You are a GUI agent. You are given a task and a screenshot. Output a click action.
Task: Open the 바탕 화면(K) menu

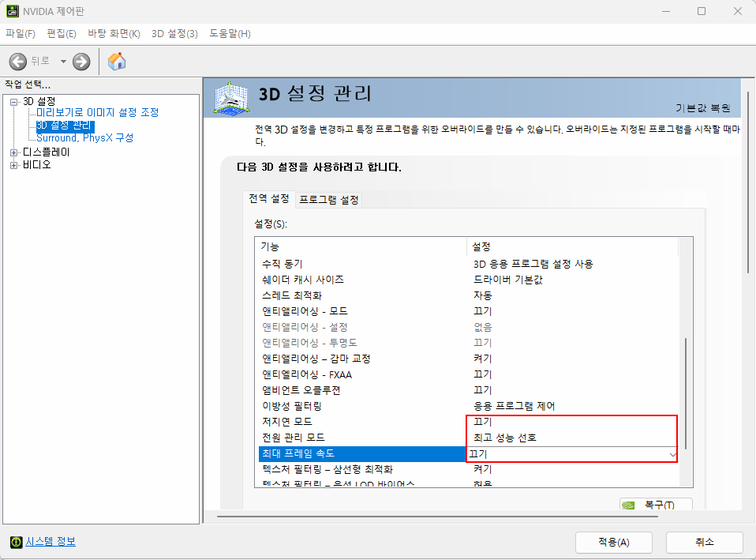[x=114, y=34]
